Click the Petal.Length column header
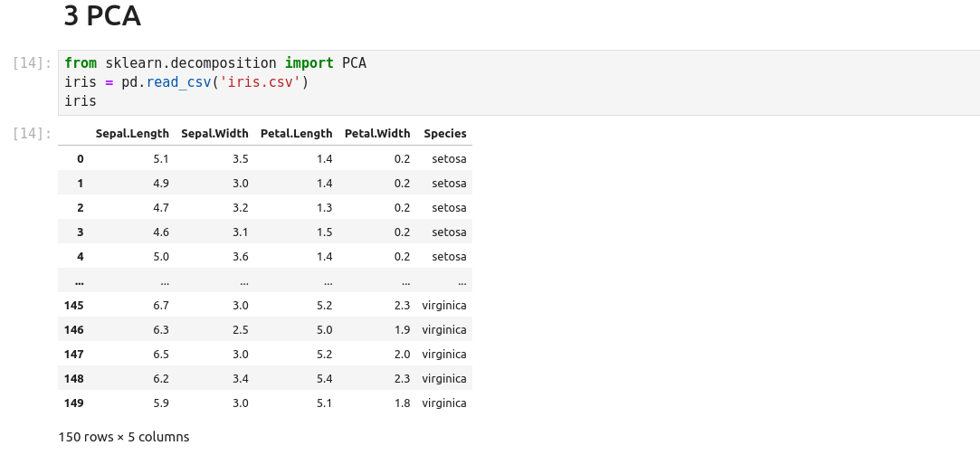The width and height of the screenshot is (980, 455). [296, 134]
